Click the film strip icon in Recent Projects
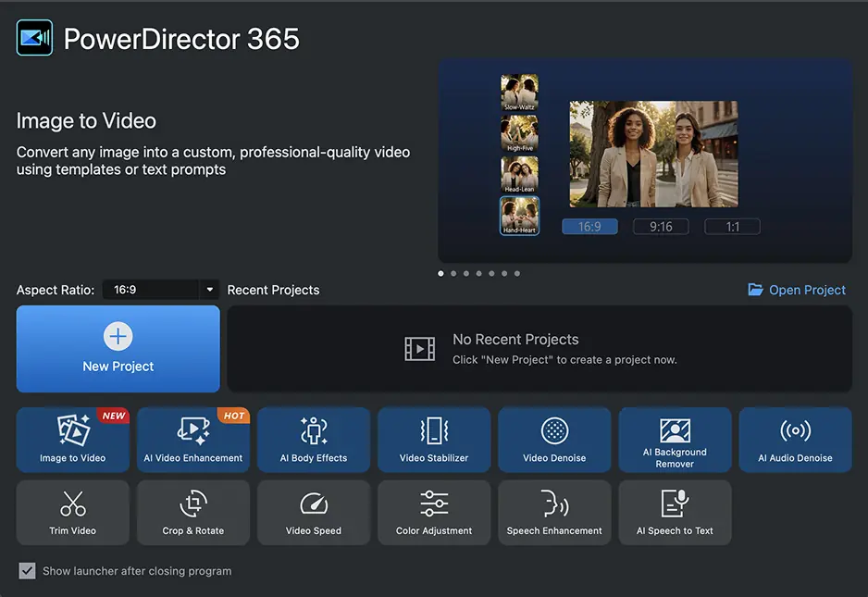This screenshot has height=597, width=868. coord(419,349)
